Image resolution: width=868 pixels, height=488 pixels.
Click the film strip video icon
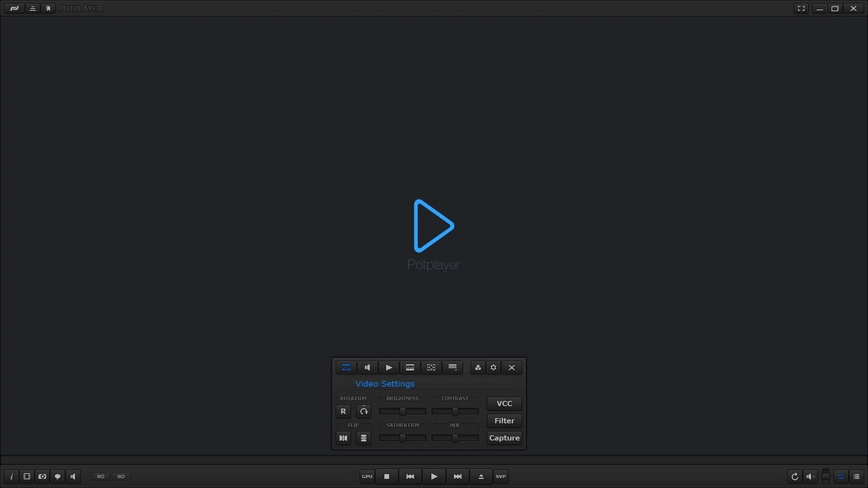27,476
